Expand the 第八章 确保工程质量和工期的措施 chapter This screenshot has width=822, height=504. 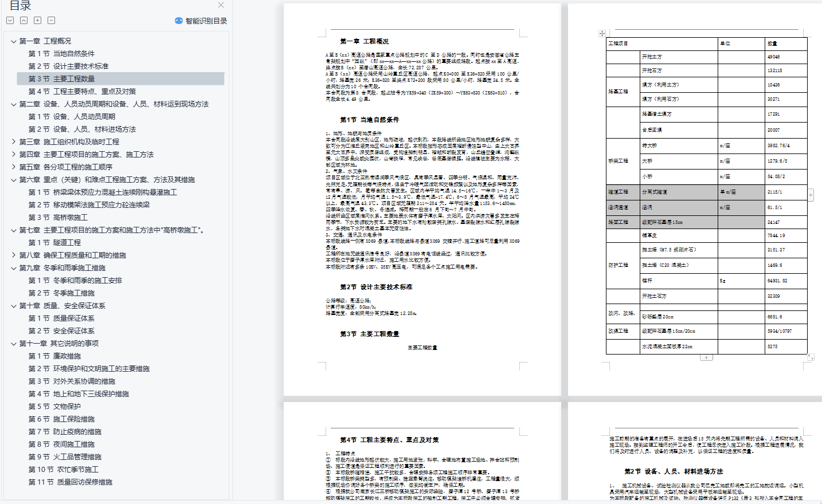14,255
